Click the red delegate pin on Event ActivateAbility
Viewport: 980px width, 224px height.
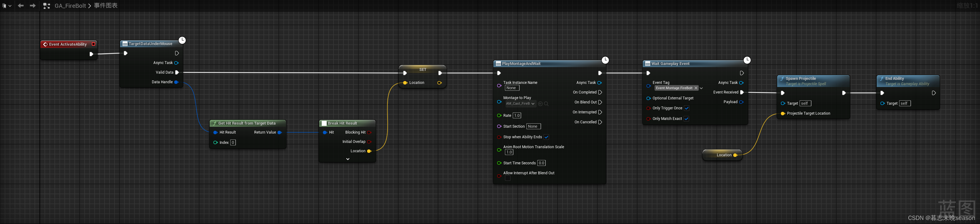(94, 44)
